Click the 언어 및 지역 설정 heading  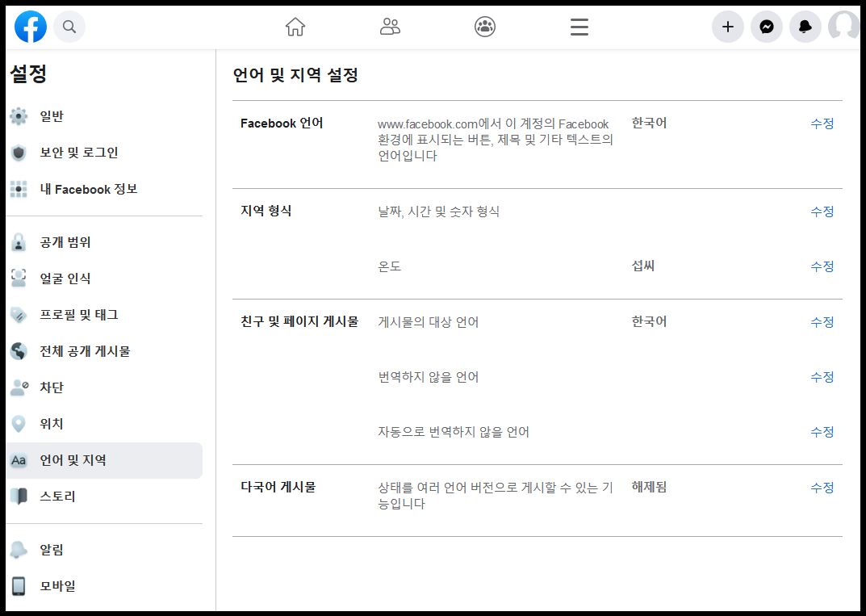pyautogui.click(x=295, y=75)
